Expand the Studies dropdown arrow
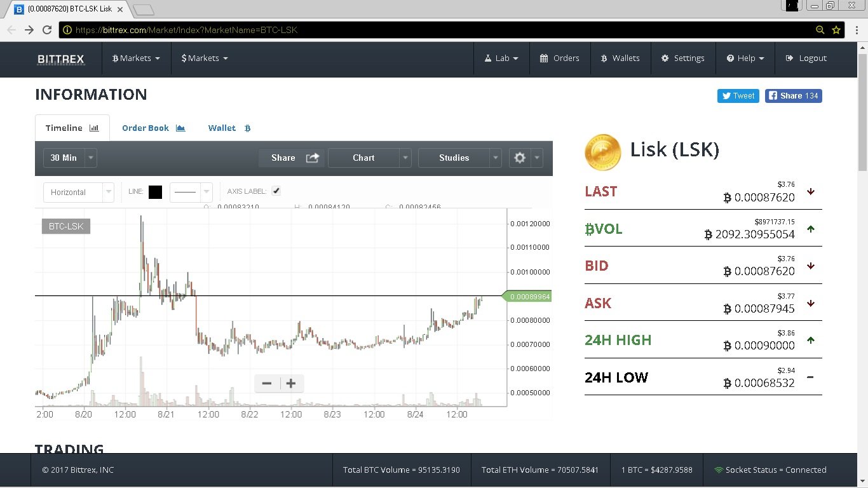 [496, 158]
